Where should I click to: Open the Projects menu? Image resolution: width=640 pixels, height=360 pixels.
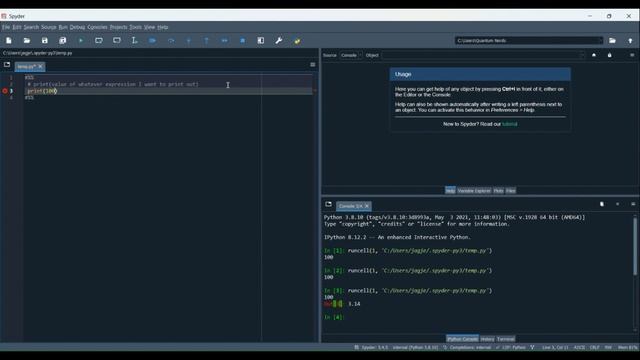[118, 27]
